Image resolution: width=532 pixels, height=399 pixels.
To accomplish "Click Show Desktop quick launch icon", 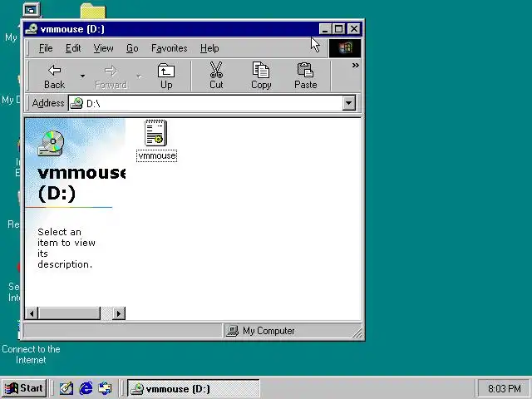I will pyautogui.click(x=66, y=388).
